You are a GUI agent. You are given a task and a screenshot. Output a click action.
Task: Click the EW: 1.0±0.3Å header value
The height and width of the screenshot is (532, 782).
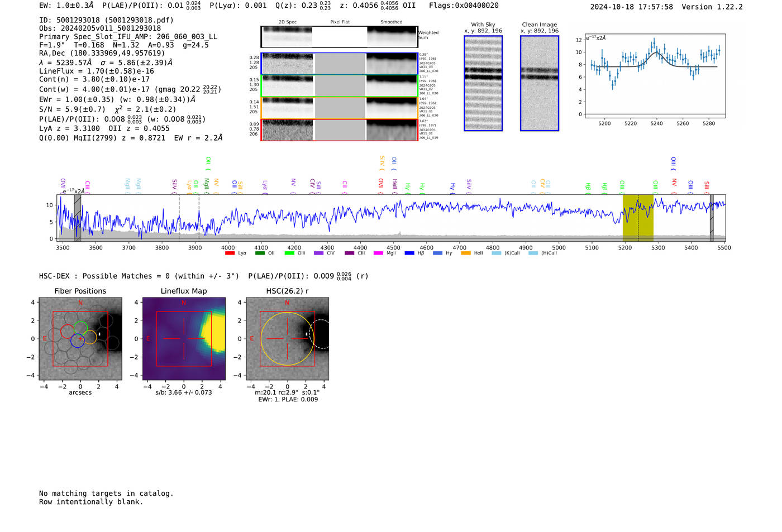(x=66, y=6)
